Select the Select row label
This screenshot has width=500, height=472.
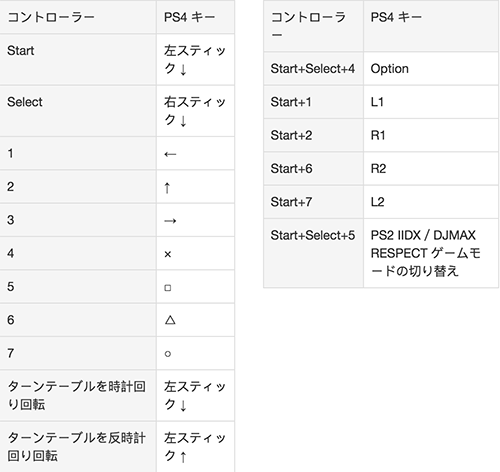tap(25, 102)
